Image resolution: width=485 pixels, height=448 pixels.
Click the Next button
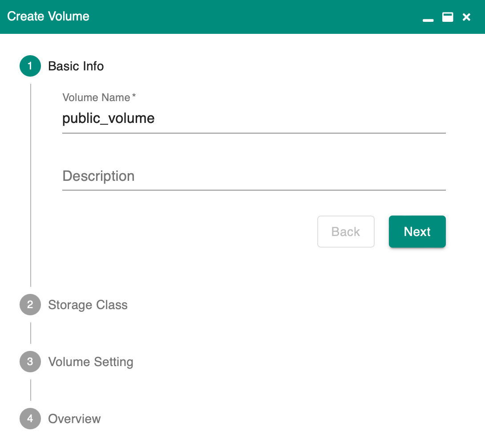point(417,232)
